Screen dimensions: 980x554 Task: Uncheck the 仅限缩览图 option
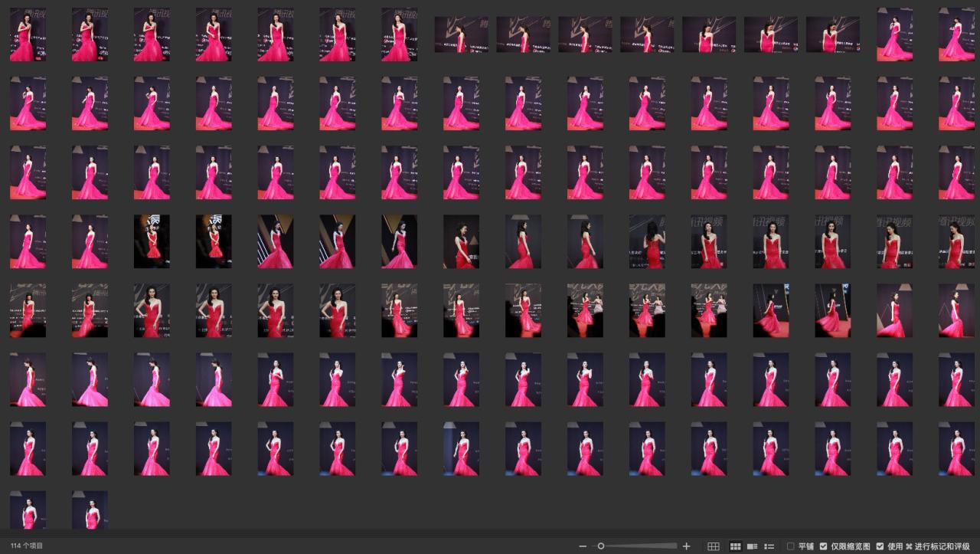click(x=823, y=546)
